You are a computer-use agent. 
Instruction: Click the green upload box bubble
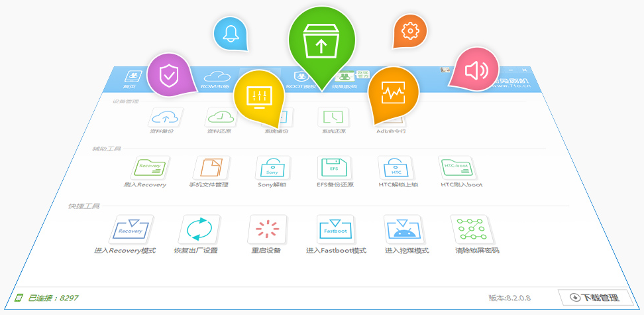click(x=321, y=40)
